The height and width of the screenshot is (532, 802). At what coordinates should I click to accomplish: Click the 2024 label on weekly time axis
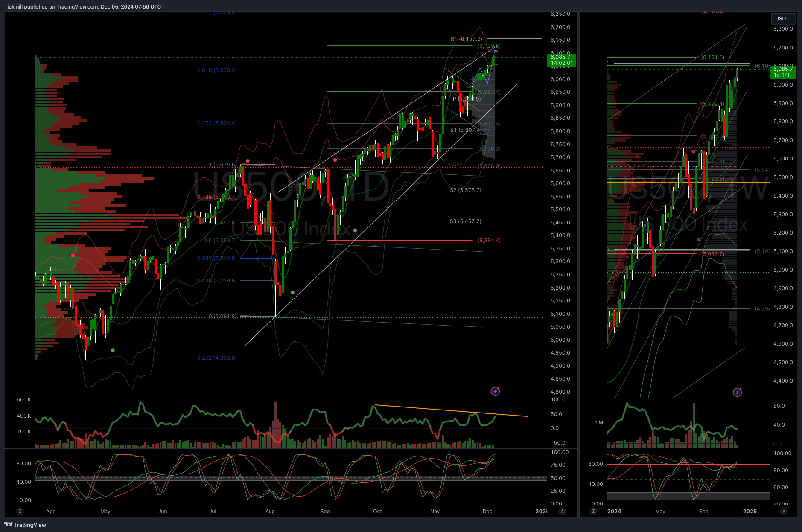614,511
